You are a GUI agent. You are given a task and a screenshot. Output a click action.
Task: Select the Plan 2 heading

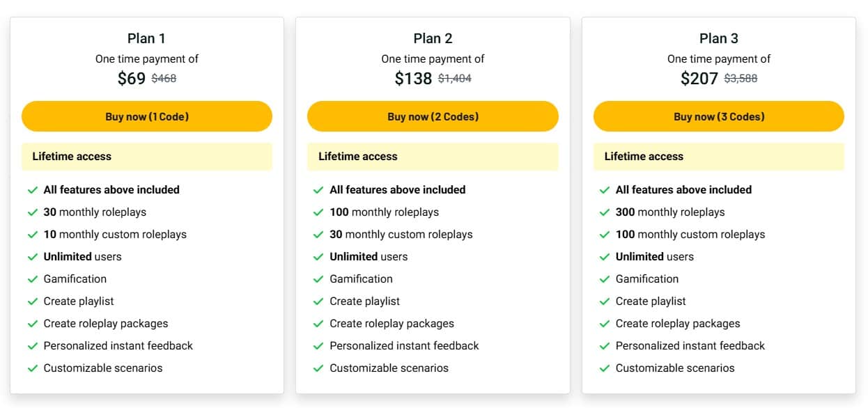click(433, 38)
